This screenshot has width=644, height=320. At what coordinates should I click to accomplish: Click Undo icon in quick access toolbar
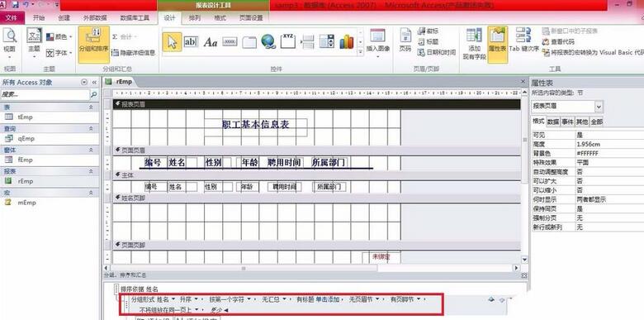pos(26,5)
